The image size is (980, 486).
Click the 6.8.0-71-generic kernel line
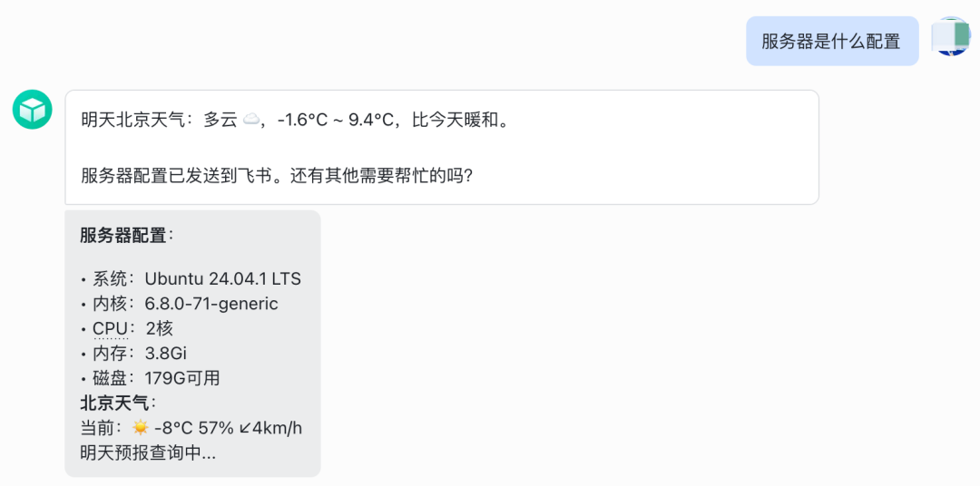(x=211, y=304)
